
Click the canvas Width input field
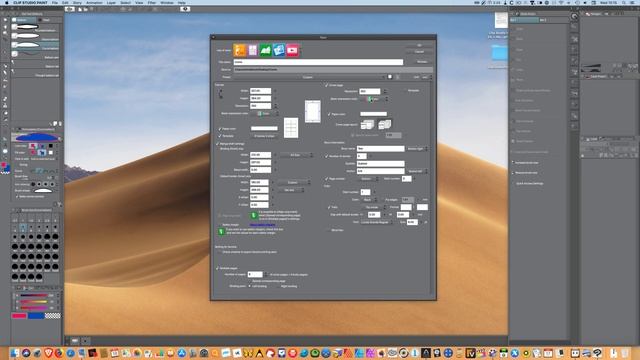(260, 91)
